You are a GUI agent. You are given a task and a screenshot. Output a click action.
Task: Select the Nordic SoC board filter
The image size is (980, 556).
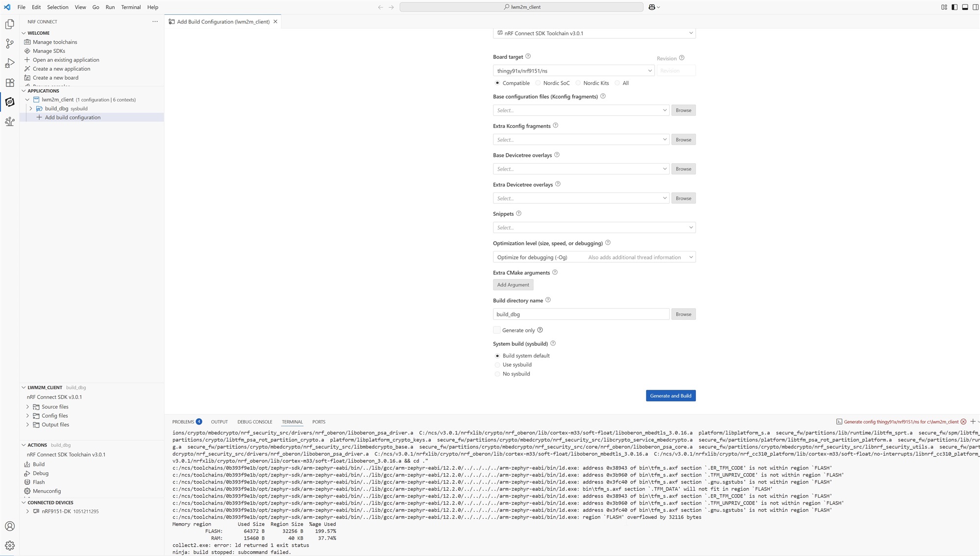[x=538, y=83]
